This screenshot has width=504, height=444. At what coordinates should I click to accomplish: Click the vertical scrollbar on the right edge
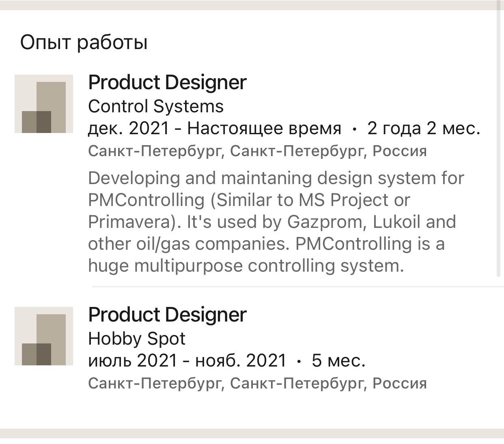pyautogui.click(x=499, y=142)
